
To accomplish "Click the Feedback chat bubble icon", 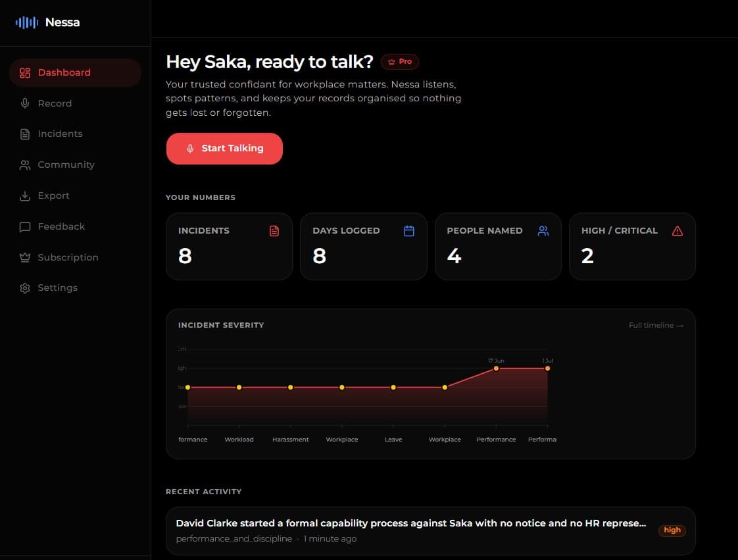I will coord(25,227).
